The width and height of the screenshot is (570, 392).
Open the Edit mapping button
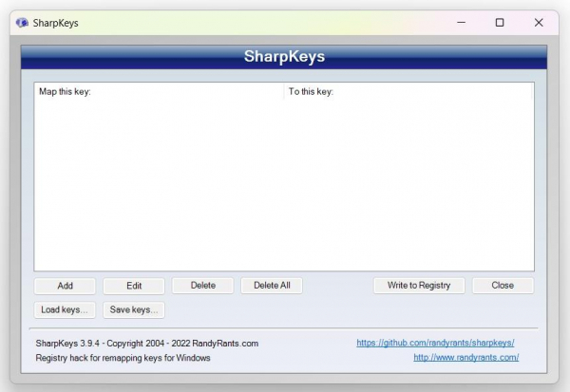click(x=134, y=286)
